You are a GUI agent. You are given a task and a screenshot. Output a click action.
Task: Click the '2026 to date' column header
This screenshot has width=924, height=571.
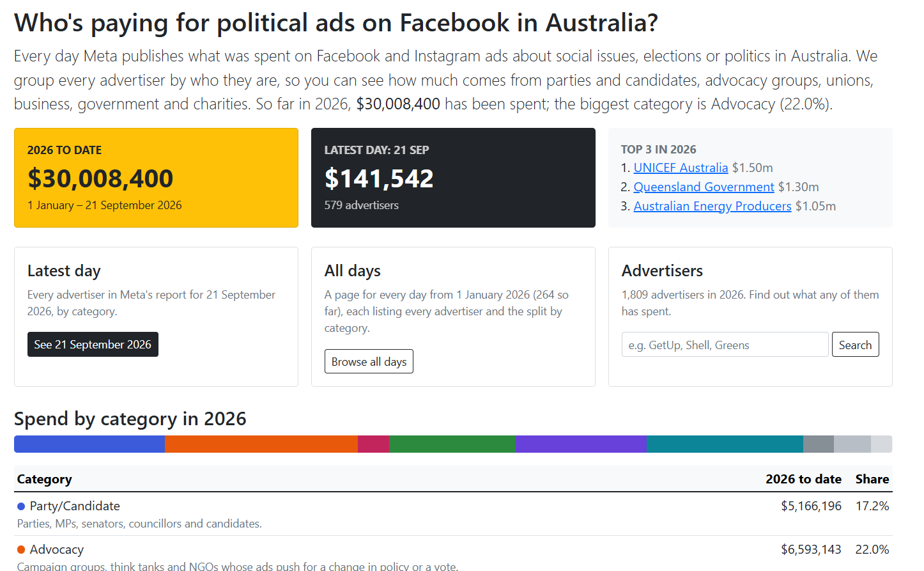point(803,479)
